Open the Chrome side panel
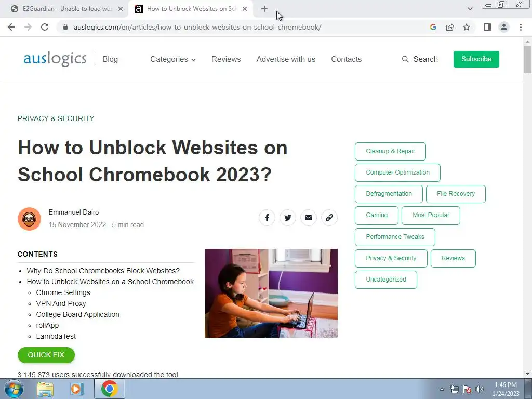Screen dimensions: 532x399 point(487,27)
